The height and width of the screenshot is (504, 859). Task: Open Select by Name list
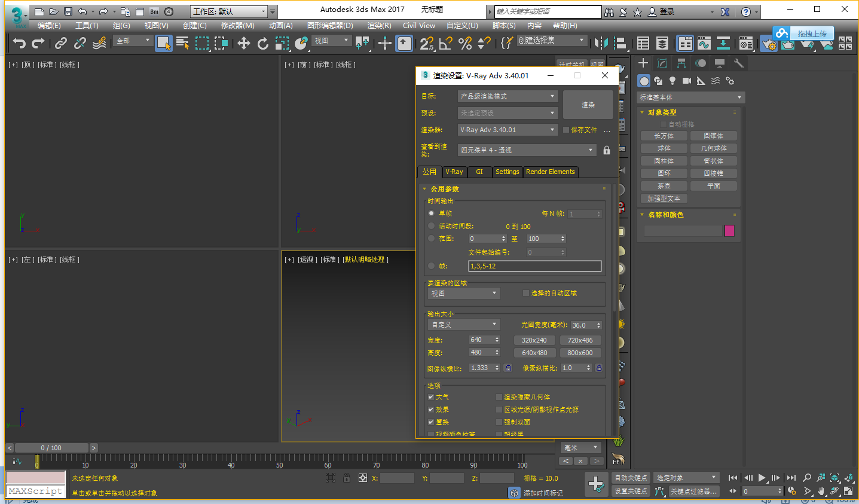coord(182,43)
